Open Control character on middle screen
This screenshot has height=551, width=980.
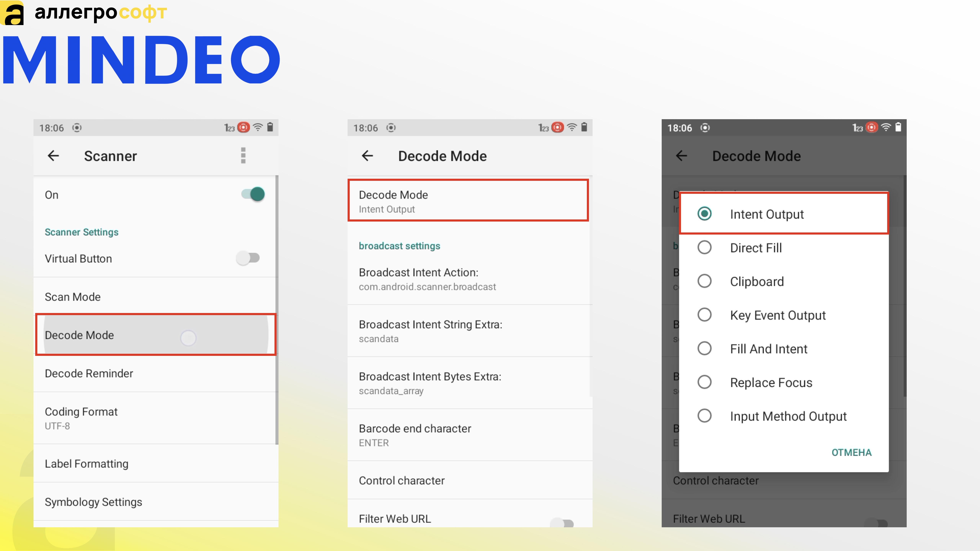[x=470, y=480]
